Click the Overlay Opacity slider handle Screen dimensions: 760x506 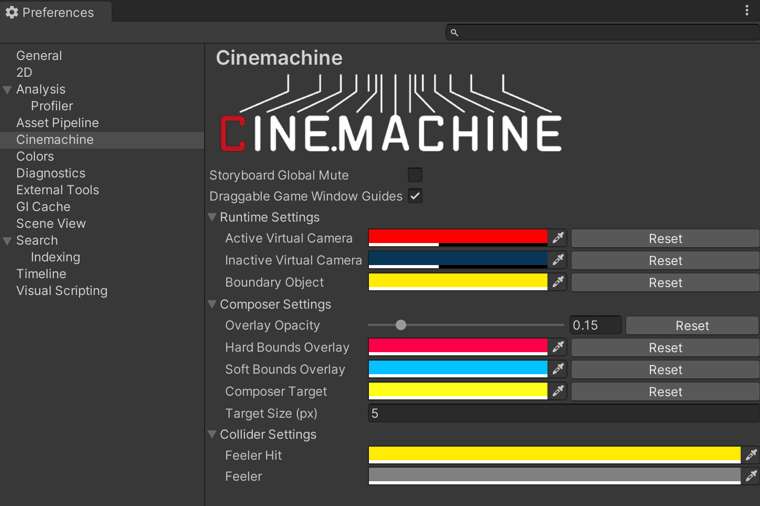pyautogui.click(x=401, y=325)
